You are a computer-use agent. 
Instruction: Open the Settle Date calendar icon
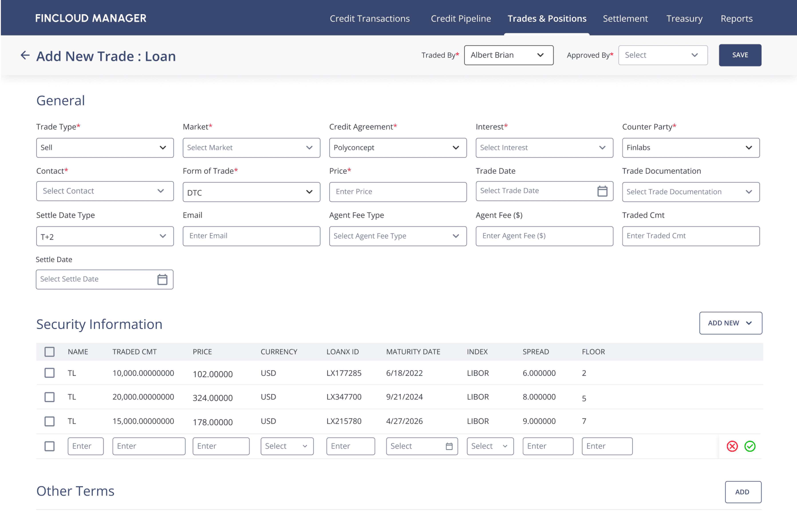pyautogui.click(x=162, y=279)
